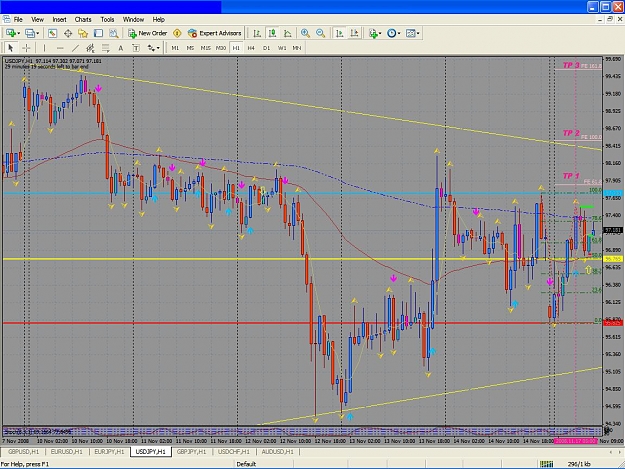Viewport: 625px width, 469px height.
Task: Click the connection status bars indicator
Action: coord(546,464)
